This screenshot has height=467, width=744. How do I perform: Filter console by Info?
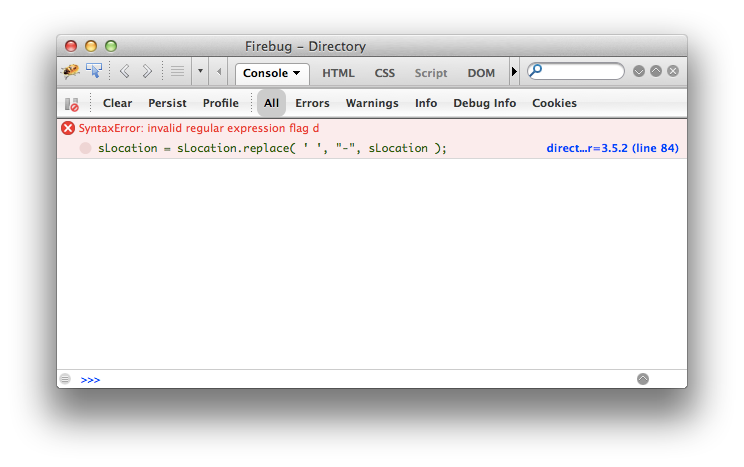point(426,103)
